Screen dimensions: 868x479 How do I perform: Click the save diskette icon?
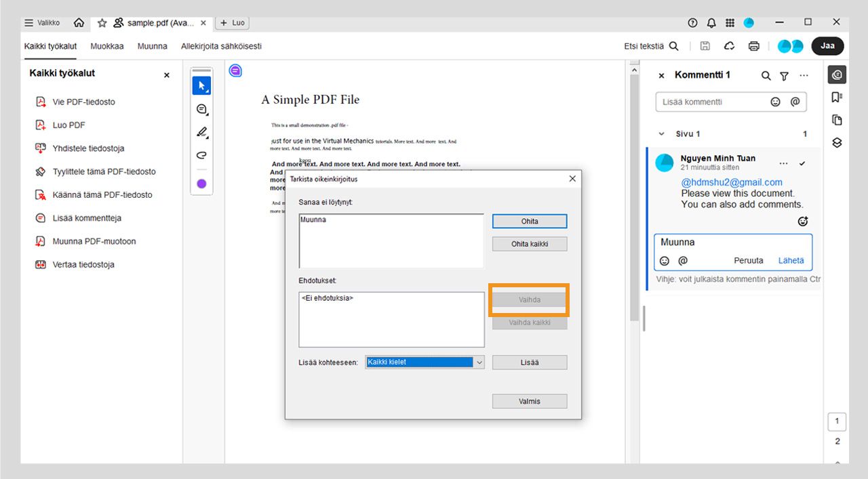(705, 46)
